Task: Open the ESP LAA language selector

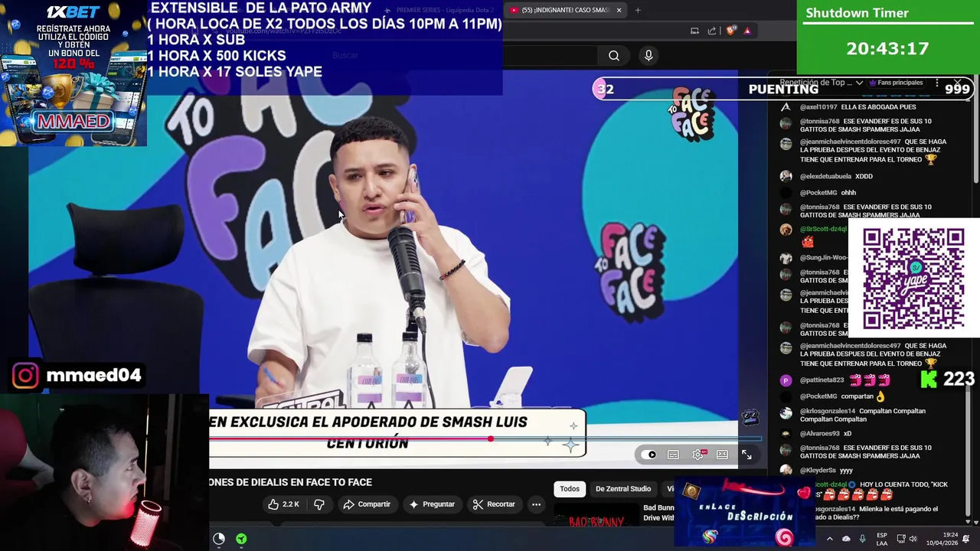Action: [x=882, y=539]
